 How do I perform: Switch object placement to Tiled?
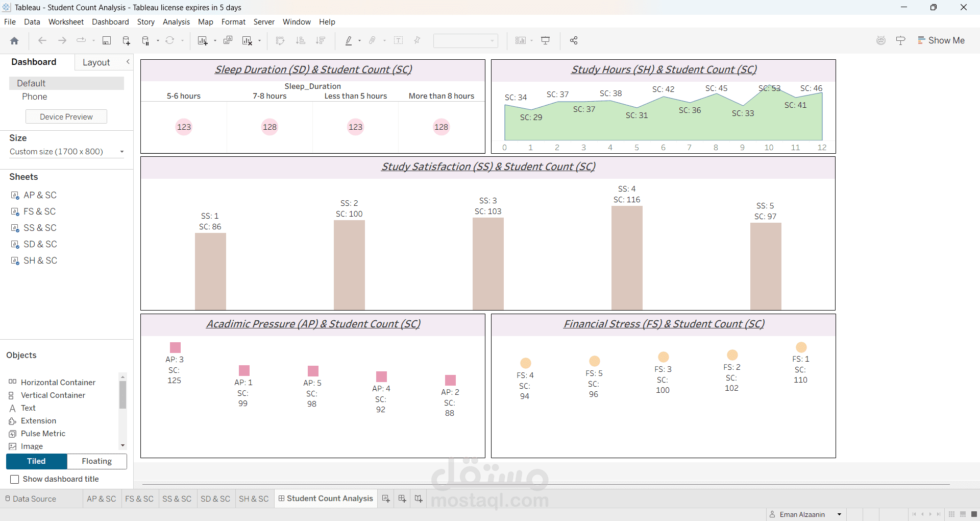[36, 461]
